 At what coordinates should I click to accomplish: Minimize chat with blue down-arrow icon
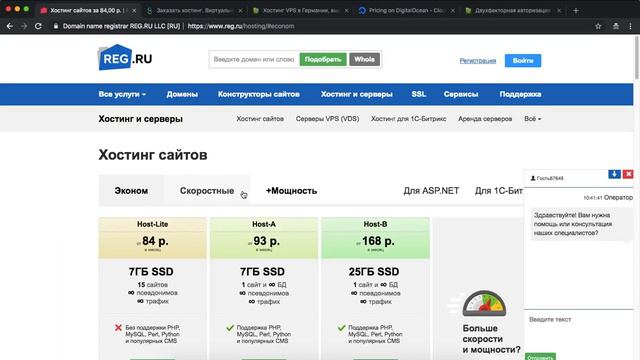(614, 174)
